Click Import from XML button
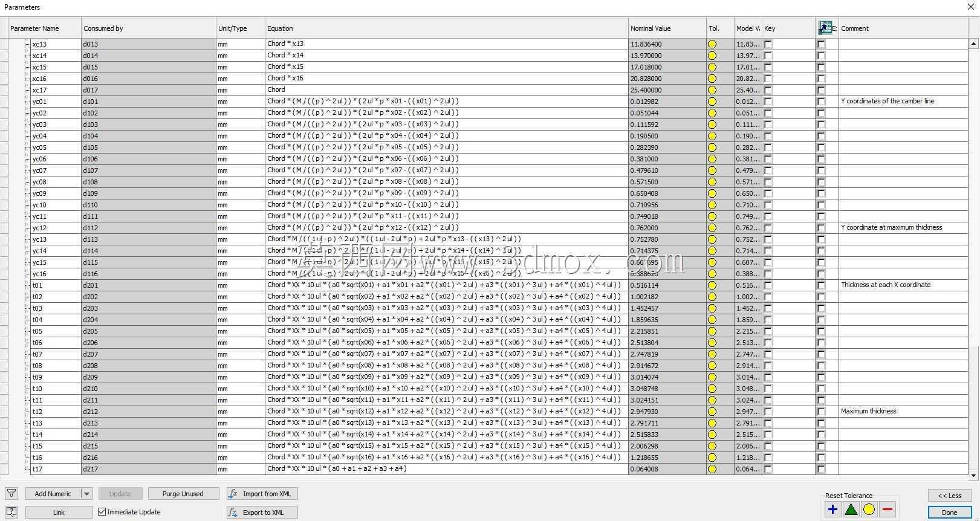Screen dimensions: 980x521 (262, 494)
